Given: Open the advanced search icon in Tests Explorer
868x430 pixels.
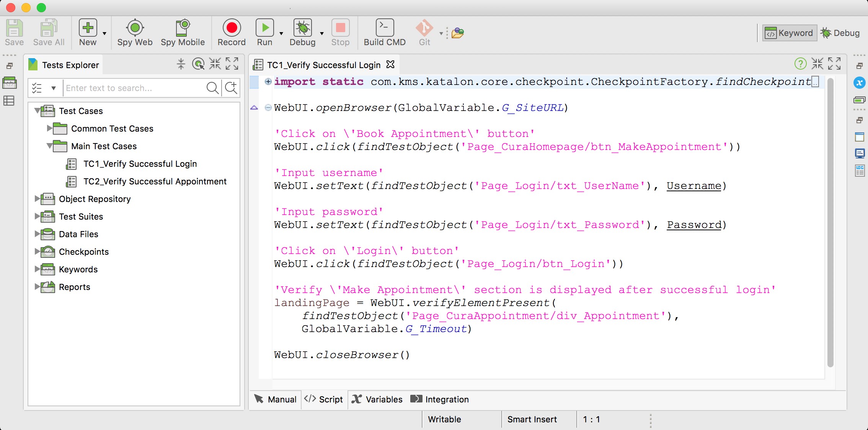Looking at the screenshot, I should pyautogui.click(x=231, y=88).
